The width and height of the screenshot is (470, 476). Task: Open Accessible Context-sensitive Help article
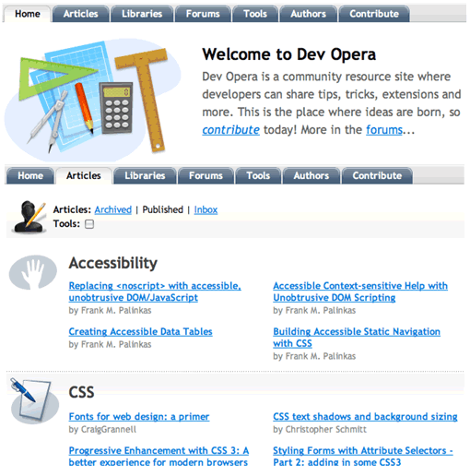pyautogui.click(x=360, y=292)
